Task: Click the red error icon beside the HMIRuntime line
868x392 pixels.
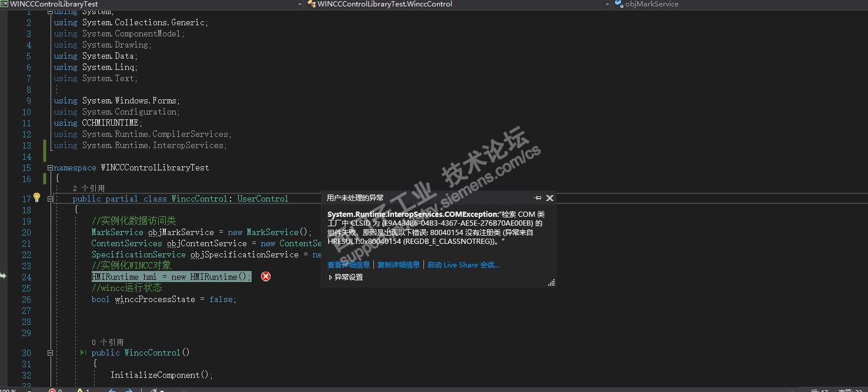Action: pyautogui.click(x=266, y=276)
